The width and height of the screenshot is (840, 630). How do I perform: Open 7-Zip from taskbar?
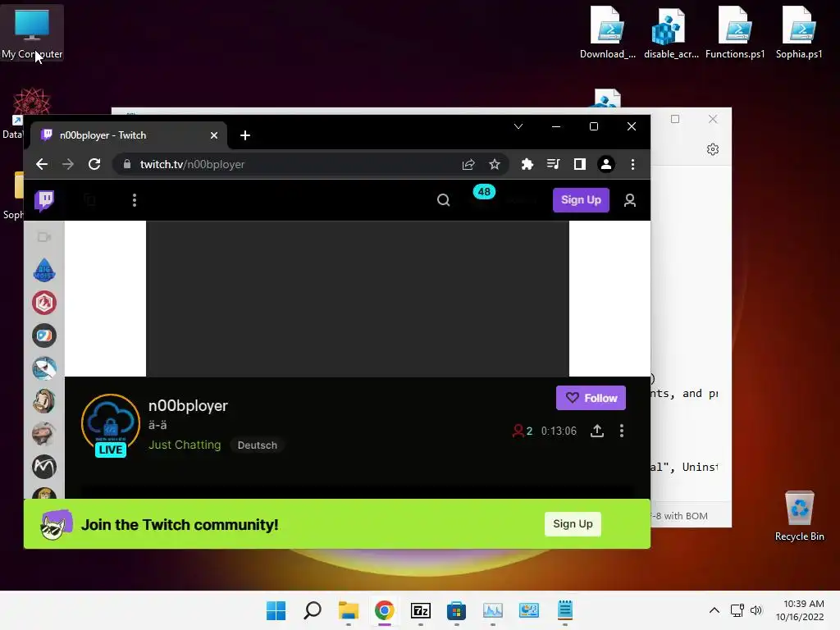pos(421,610)
